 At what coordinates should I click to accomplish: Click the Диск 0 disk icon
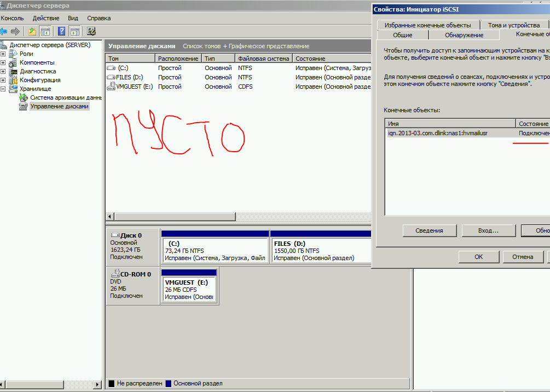115,235
